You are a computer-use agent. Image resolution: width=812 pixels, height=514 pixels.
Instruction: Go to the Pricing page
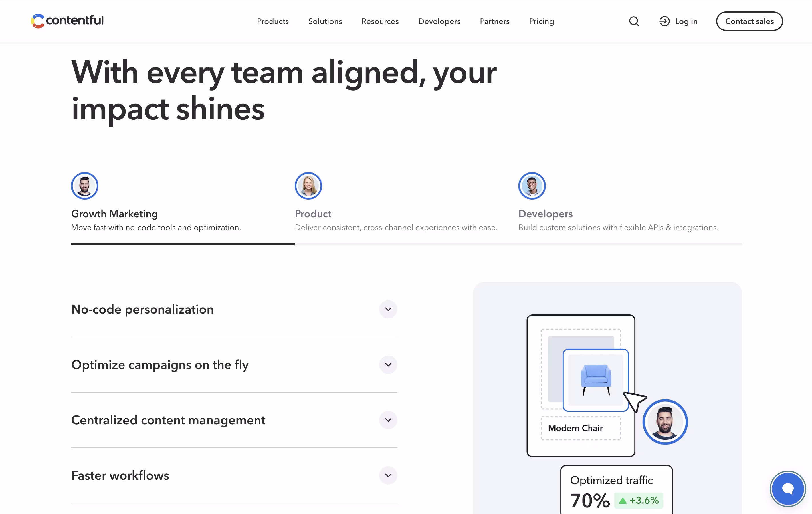(x=541, y=21)
